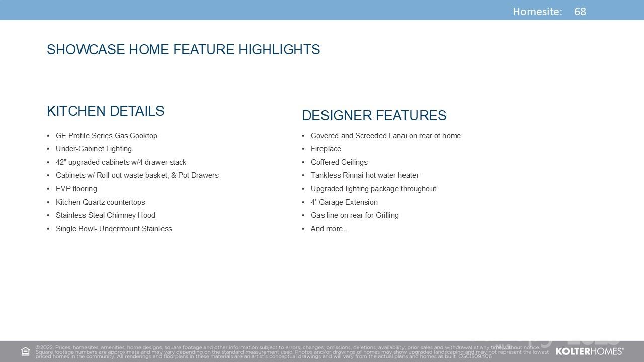Select the Designer Features heading

374,116
